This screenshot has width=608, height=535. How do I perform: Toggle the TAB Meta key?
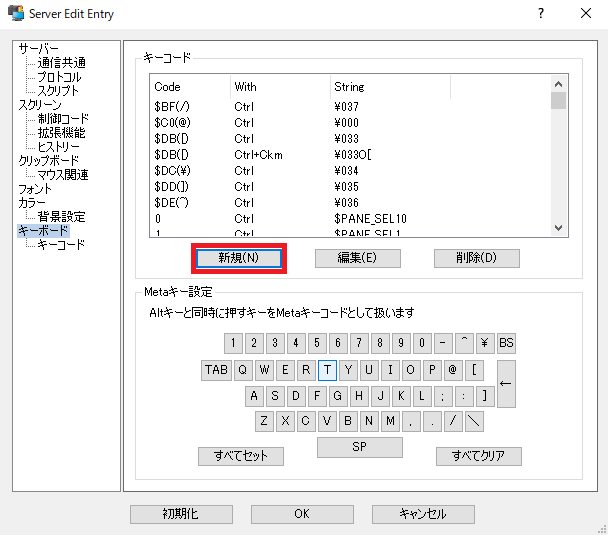pos(216,370)
